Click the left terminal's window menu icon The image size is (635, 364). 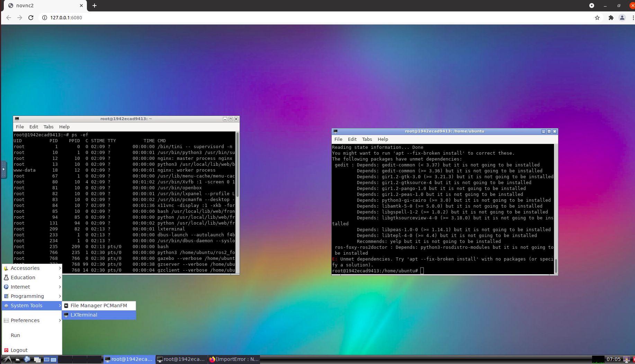[x=17, y=119]
